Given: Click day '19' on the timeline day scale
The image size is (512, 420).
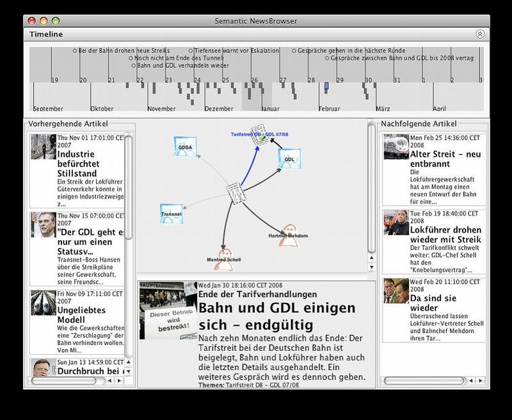Looking at the screenshot, I should click(x=55, y=80).
